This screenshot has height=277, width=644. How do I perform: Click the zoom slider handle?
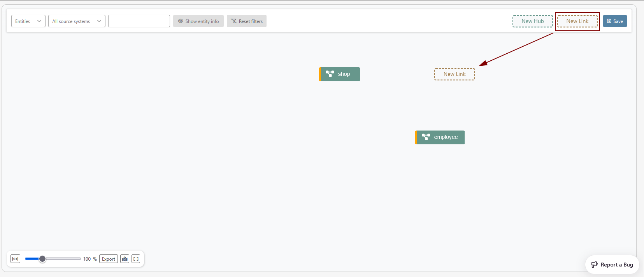pos(42,259)
